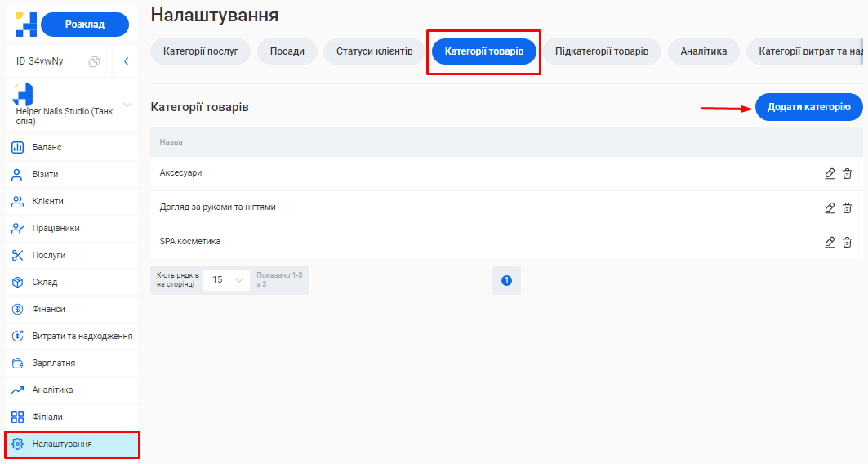Navigate to Клієнти in the sidebar
868x464 pixels.
tap(47, 201)
